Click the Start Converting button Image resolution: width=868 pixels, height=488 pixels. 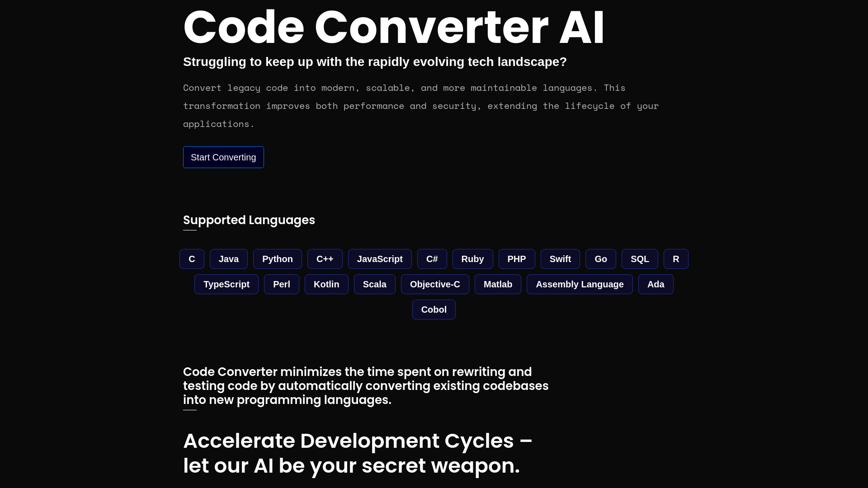click(x=223, y=157)
